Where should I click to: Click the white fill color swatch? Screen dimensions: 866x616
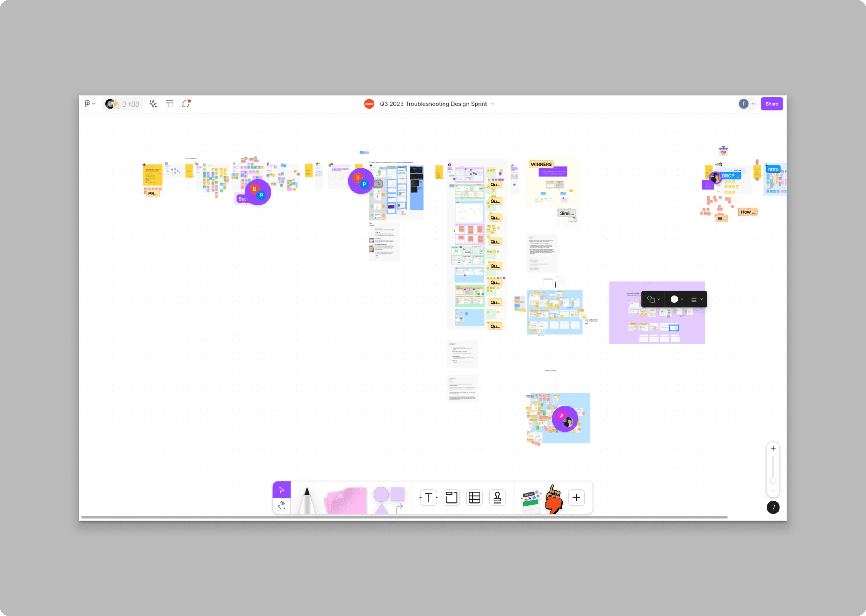coord(674,299)
